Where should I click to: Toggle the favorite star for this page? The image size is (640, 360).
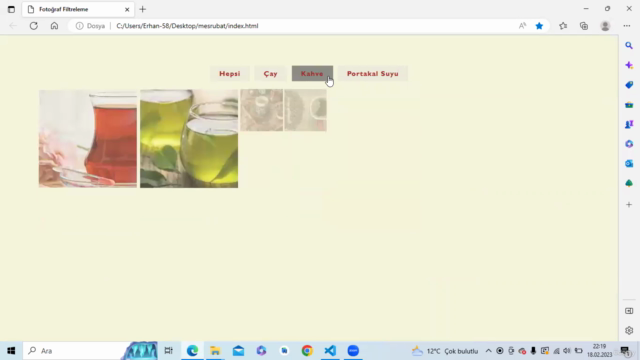tap(539, 26)
